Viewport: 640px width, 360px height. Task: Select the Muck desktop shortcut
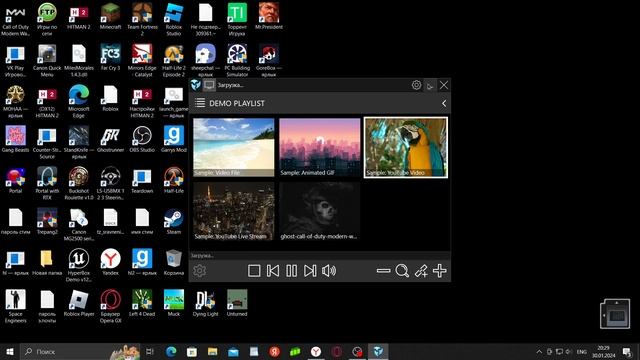click(x=173, y=303)
